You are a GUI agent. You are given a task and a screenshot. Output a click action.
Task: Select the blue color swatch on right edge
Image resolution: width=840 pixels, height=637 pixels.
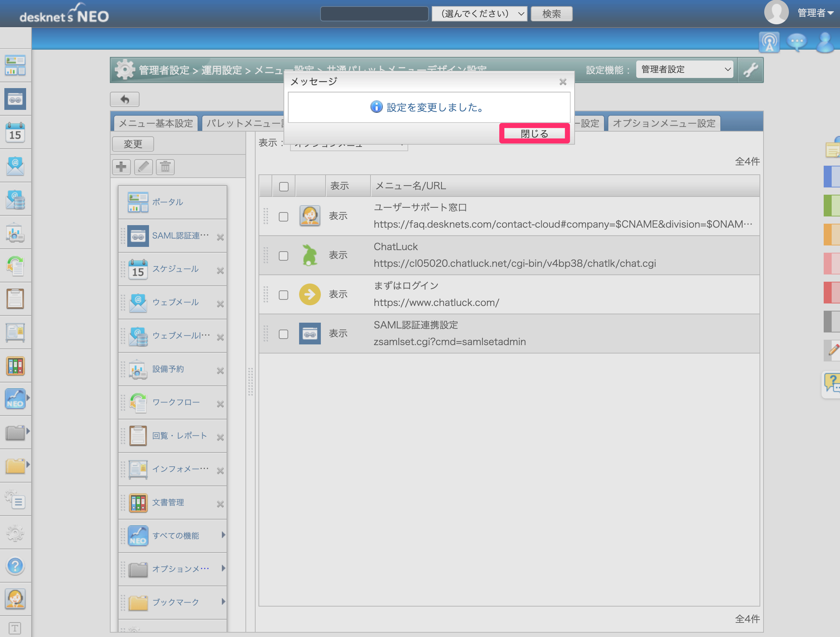[x=831, y=176]
